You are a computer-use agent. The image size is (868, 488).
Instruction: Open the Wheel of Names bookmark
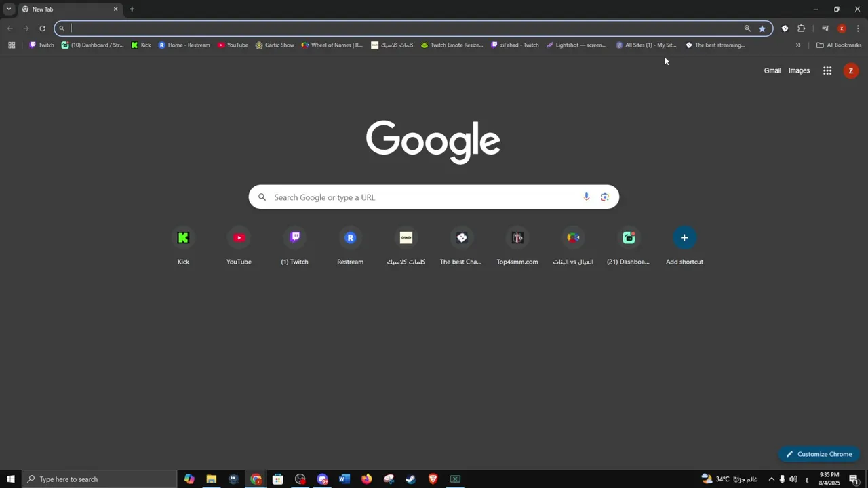(x=332, y=45)
